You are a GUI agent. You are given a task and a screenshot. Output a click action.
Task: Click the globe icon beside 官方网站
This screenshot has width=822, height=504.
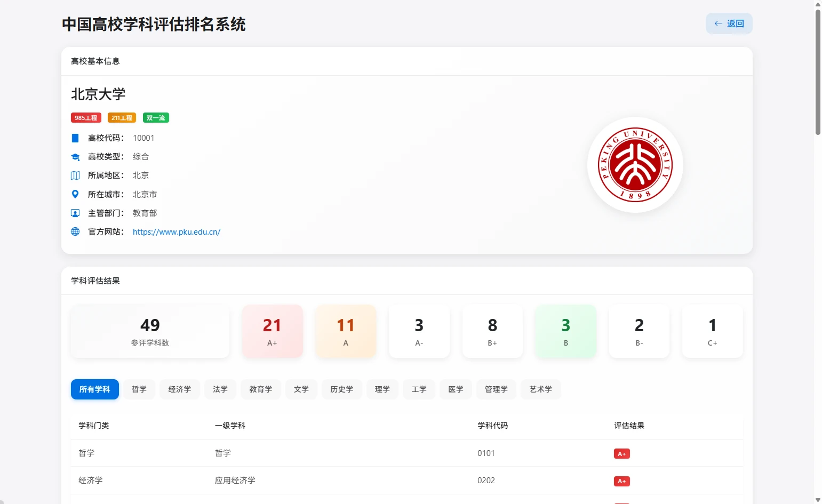75,232
